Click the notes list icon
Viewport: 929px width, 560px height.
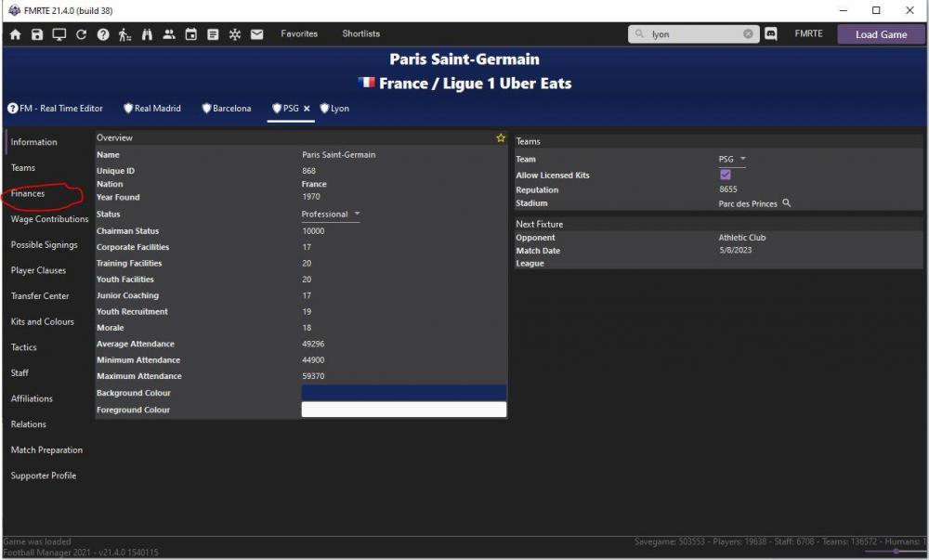[213, 34]
